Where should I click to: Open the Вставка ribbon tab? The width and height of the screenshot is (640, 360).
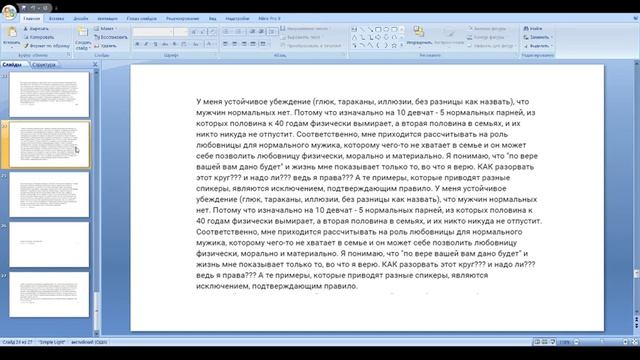[x=56, y=18]
